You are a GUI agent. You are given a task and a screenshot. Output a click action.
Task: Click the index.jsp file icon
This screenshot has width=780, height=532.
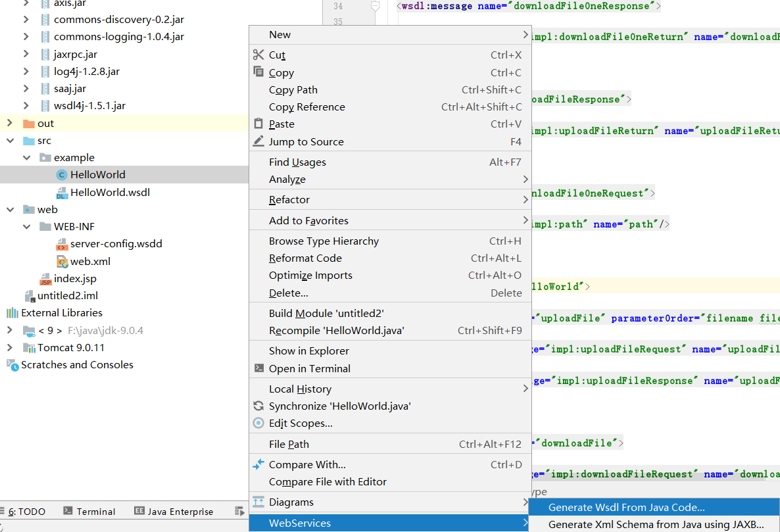point(45,279)
